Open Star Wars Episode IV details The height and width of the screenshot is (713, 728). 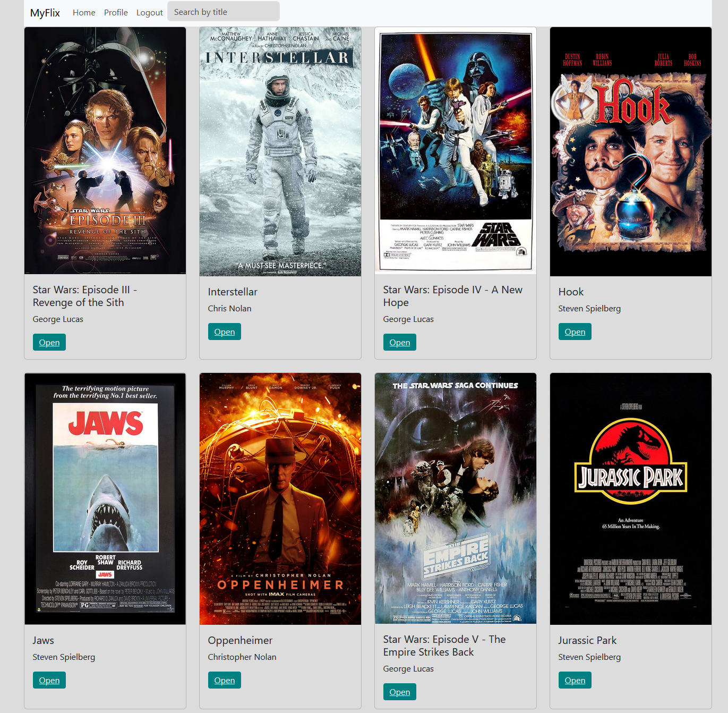click(x=400, y=343)
